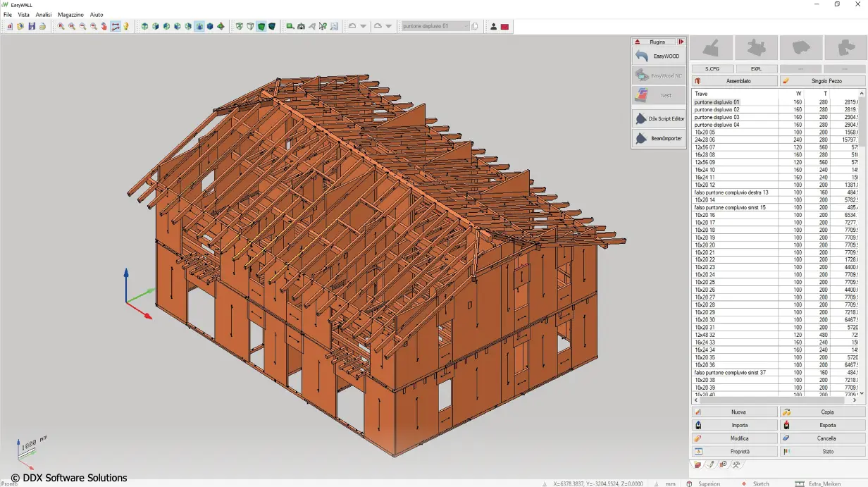Toggle the highlighted green shaded display icon
Image resolution: width=868 pixels, height=487 pixels.
pos(261,26)
